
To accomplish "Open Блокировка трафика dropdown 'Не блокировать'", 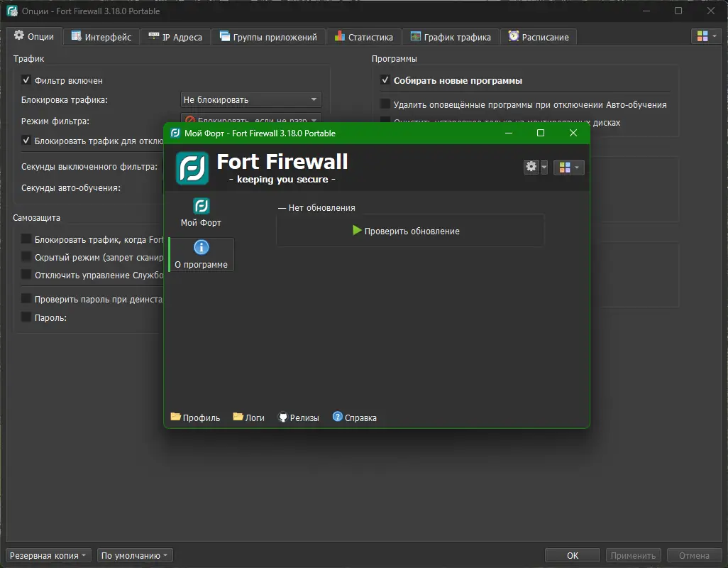I will (250, 99).
